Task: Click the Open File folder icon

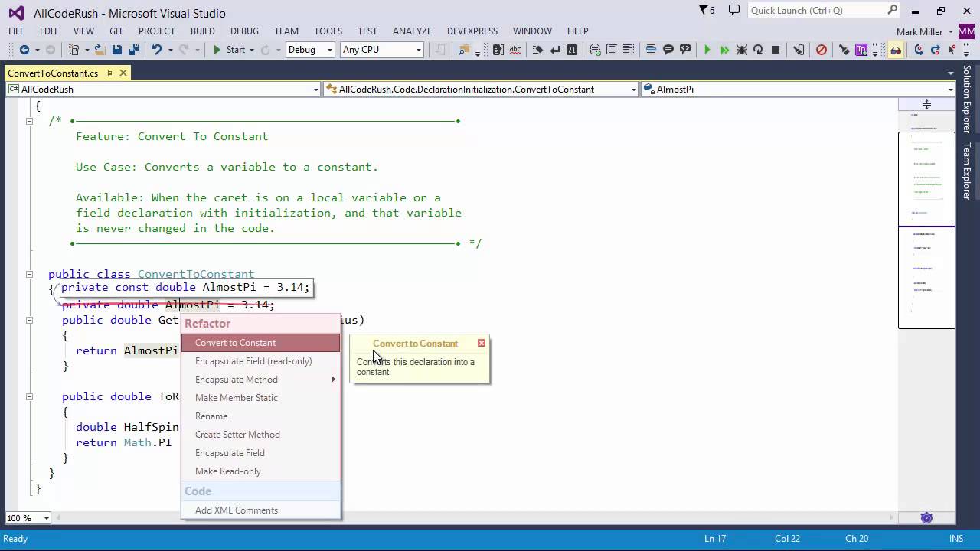Action: pyautogui.click(x=100, y=50)
